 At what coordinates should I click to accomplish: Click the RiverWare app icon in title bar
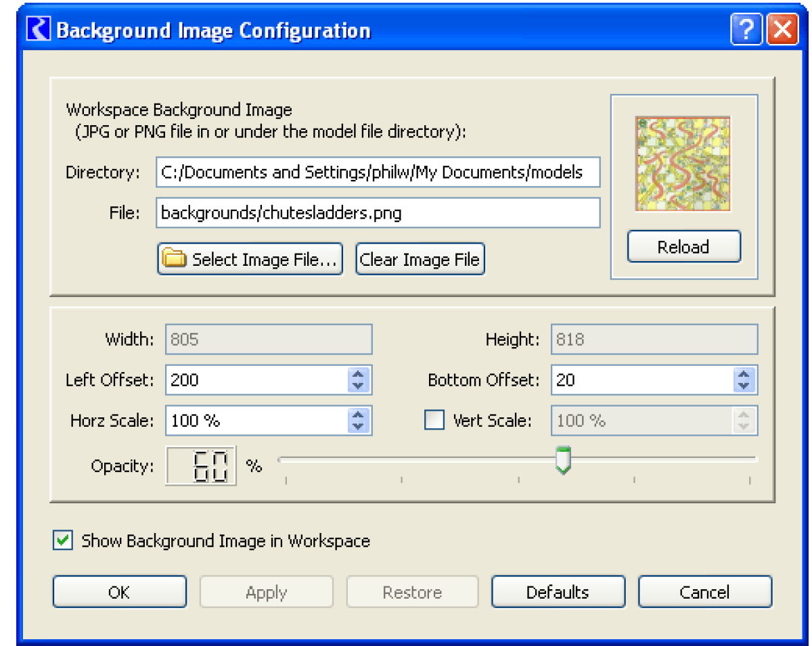coord(41,31)
